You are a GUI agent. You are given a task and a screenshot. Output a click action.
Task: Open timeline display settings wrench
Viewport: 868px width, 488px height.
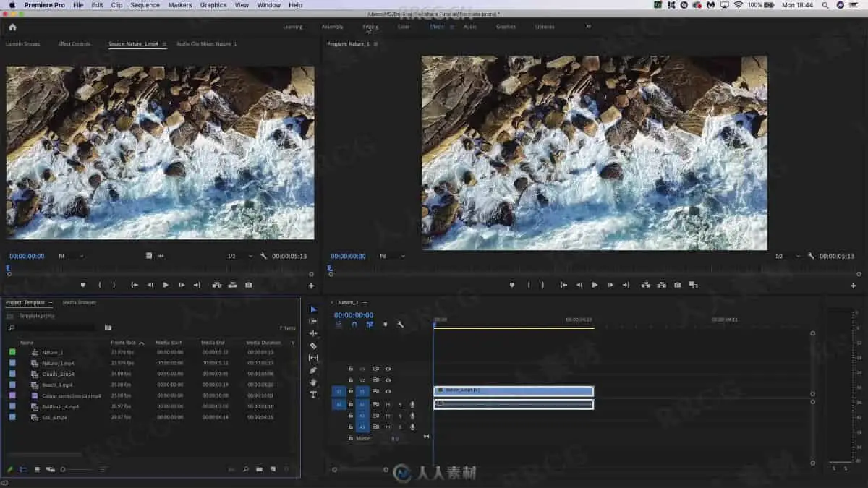coord(400,325)
